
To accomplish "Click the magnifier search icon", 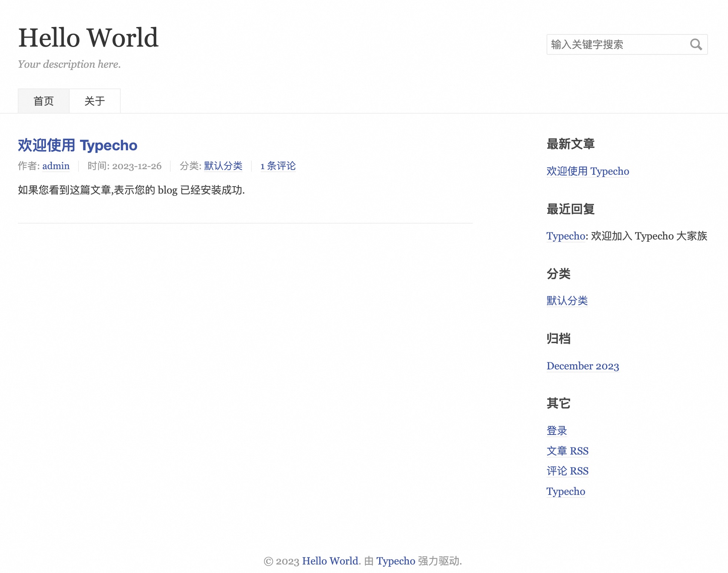I will (696, 45).
